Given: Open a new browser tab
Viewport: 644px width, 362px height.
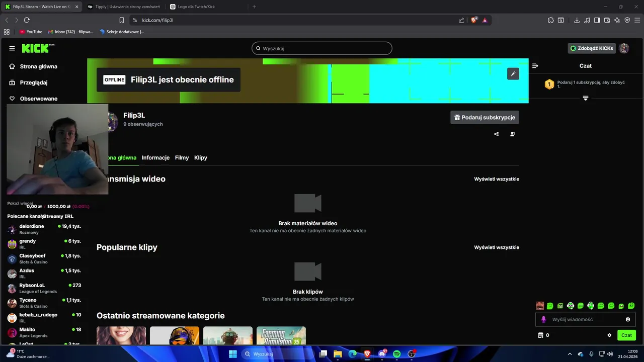Looking at the screenshot, I should [254, 7].
